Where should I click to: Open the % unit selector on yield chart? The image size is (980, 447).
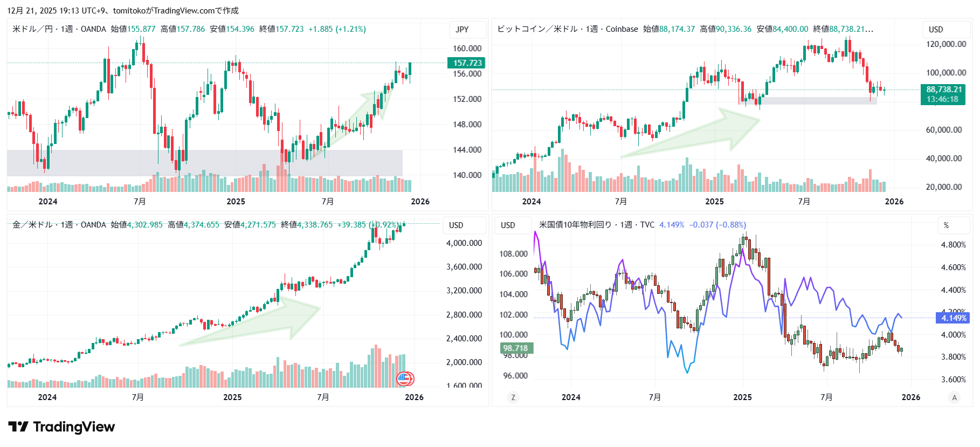946,225
